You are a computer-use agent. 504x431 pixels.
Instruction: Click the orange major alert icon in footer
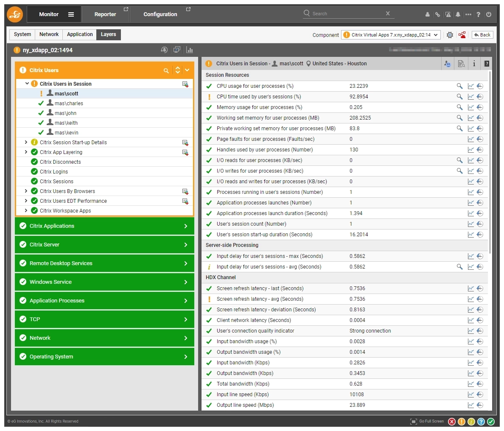(x=461, y=422)
